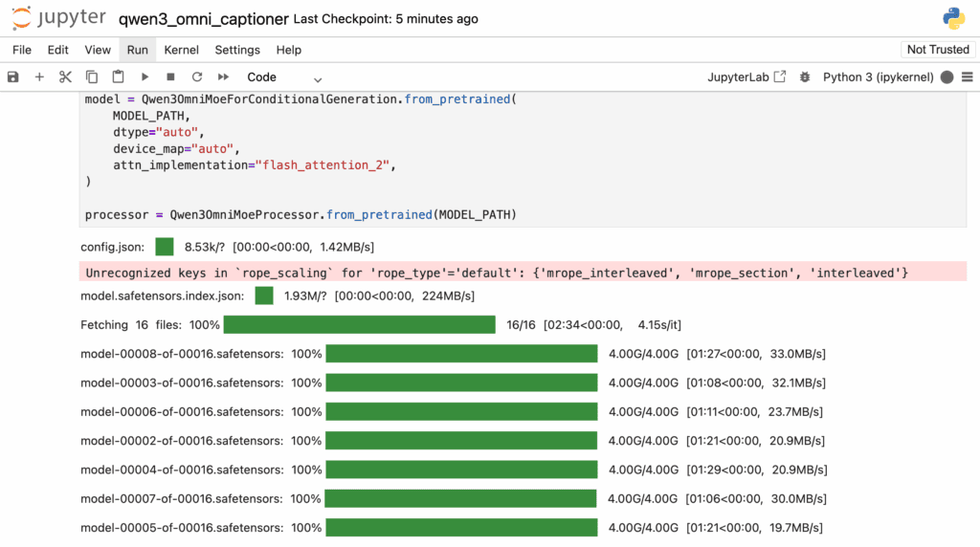Open the File menu
Image resolution: width=980 pixels, height=547 pixels.
coord(21,50)
